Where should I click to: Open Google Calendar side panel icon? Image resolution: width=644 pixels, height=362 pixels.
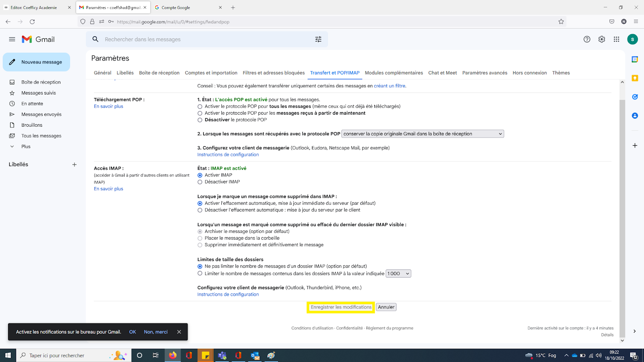635,60
